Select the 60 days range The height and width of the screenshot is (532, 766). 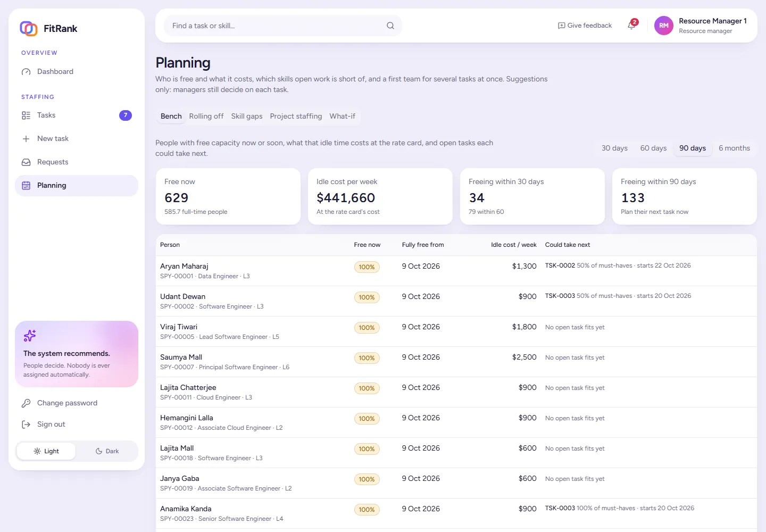(x=653, y=148)
